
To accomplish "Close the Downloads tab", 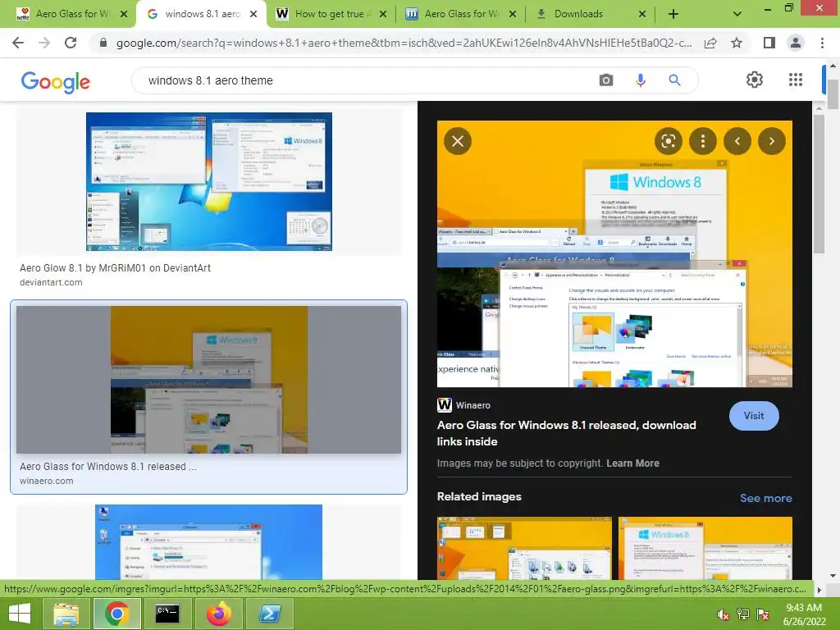I will click(642, 15).
